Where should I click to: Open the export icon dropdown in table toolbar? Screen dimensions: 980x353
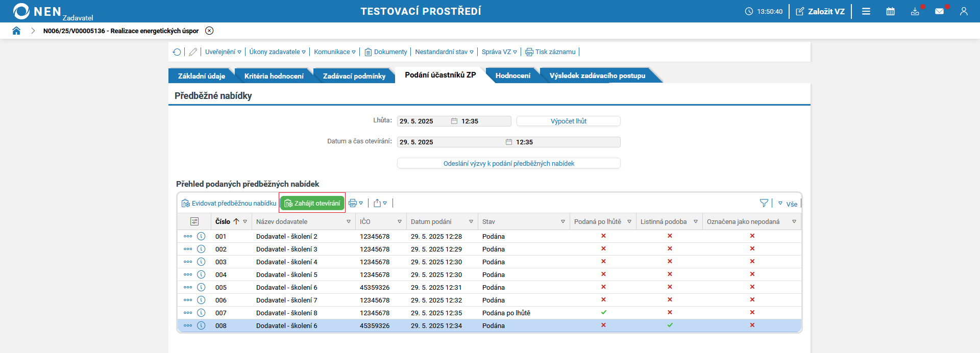[x=380, y=203]
